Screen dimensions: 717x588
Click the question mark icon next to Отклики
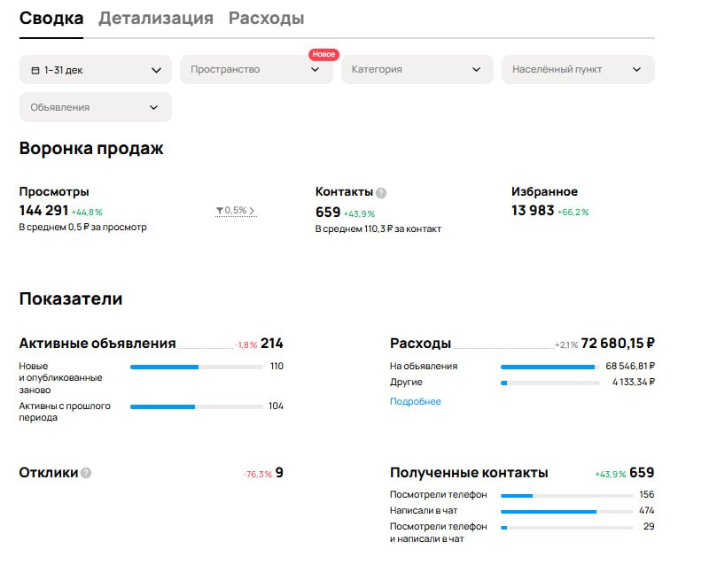[85, 473]
